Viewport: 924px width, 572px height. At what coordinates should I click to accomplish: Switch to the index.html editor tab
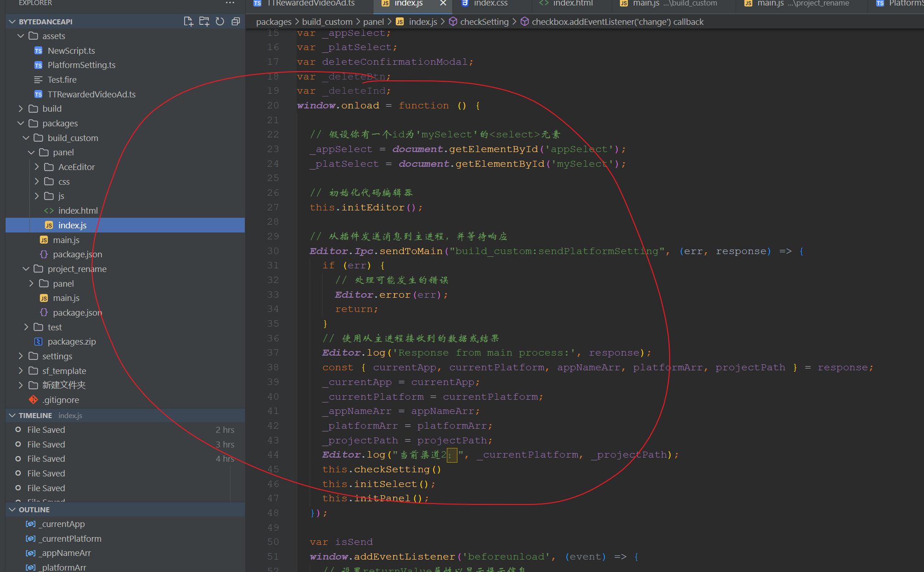pos(572,3)
